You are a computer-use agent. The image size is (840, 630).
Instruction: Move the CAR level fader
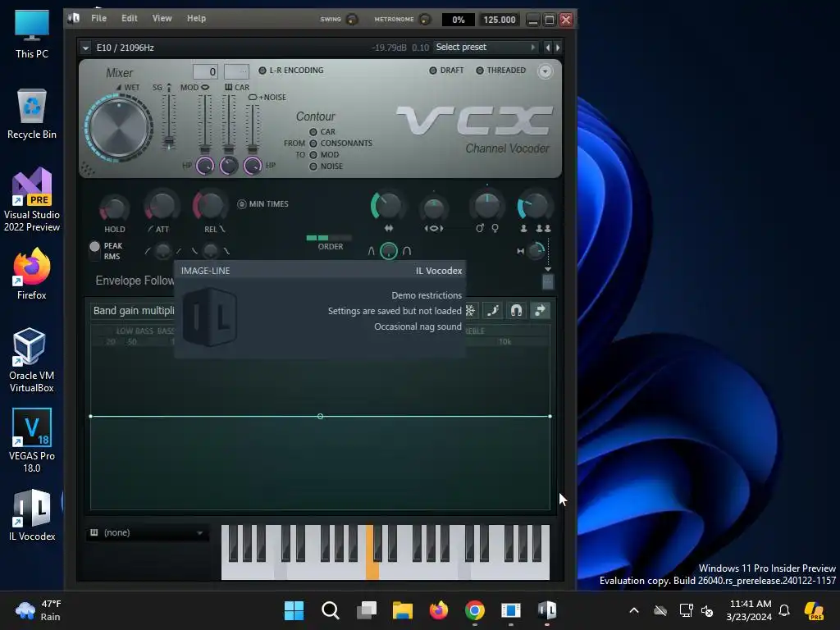[x=229, y=148]
